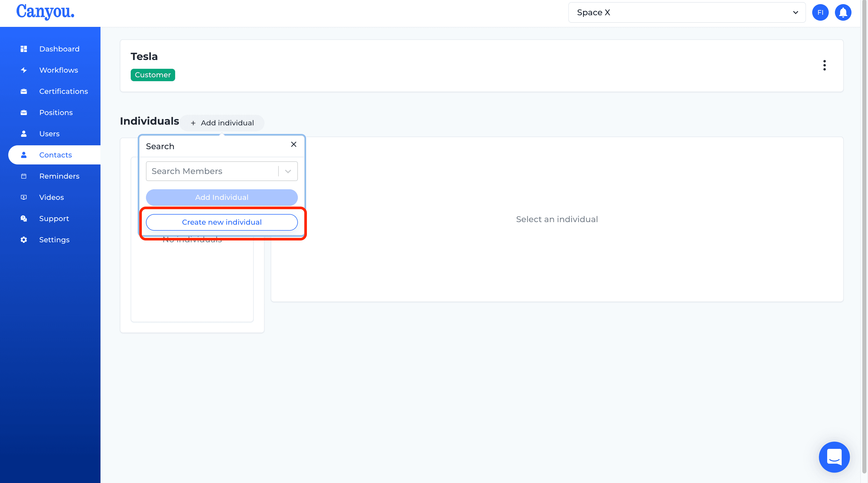
Task: Click the Dashboard grid icon
Action: click(24, 49)
